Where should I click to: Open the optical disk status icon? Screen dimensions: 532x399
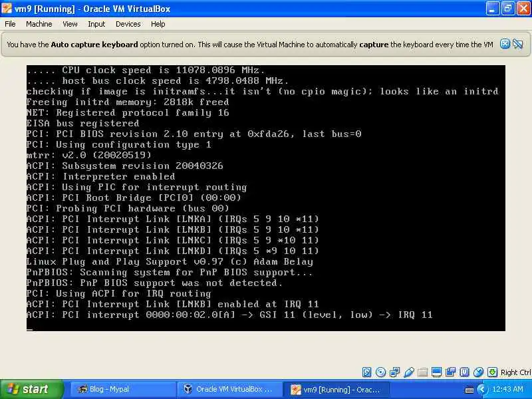(380, 372)
